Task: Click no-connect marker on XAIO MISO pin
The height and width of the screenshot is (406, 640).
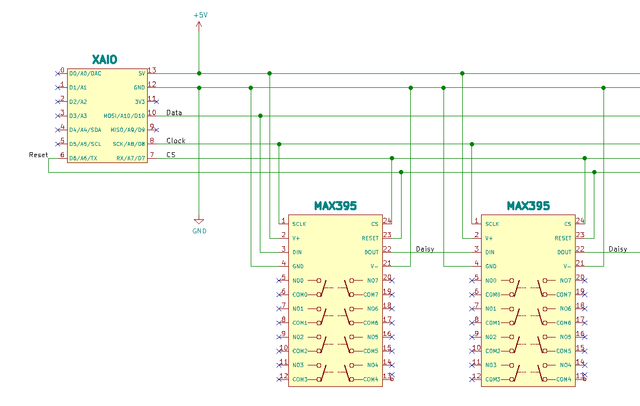Action: click(x=156, y=130)
